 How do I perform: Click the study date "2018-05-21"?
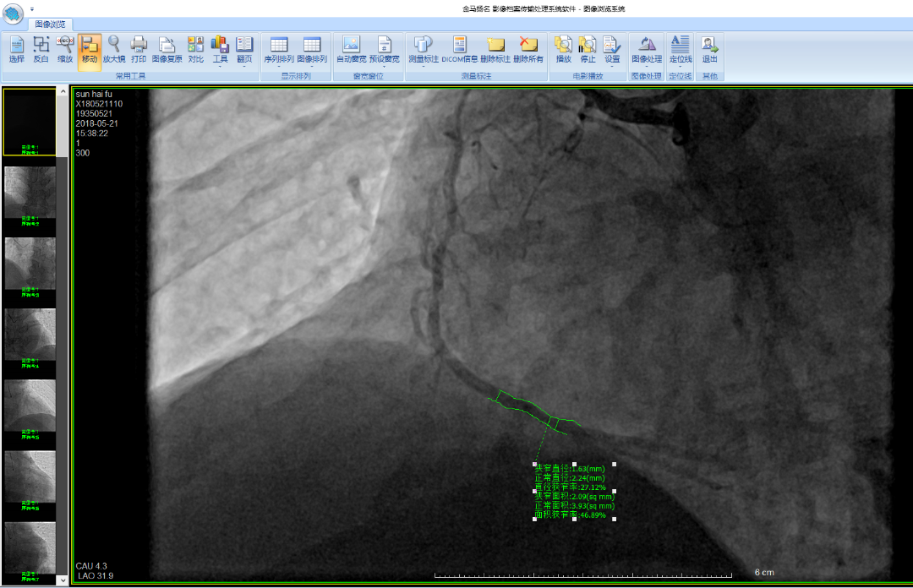coord(96,123)
